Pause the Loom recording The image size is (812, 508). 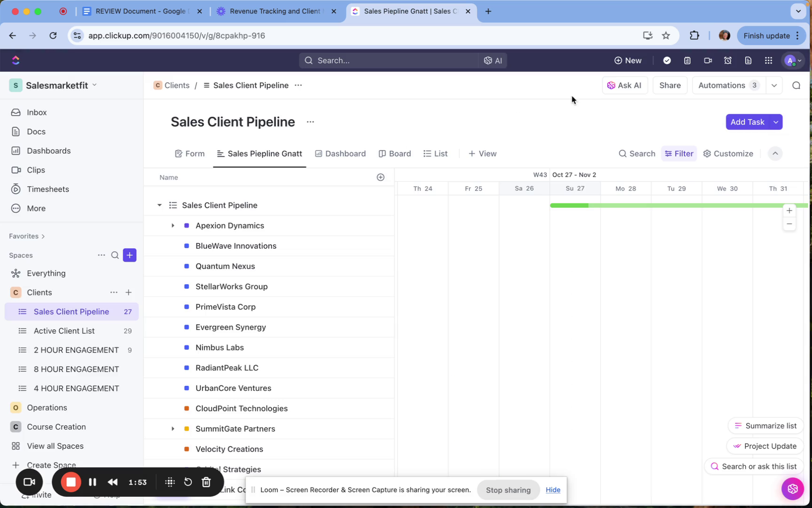(x=93, y=482)
